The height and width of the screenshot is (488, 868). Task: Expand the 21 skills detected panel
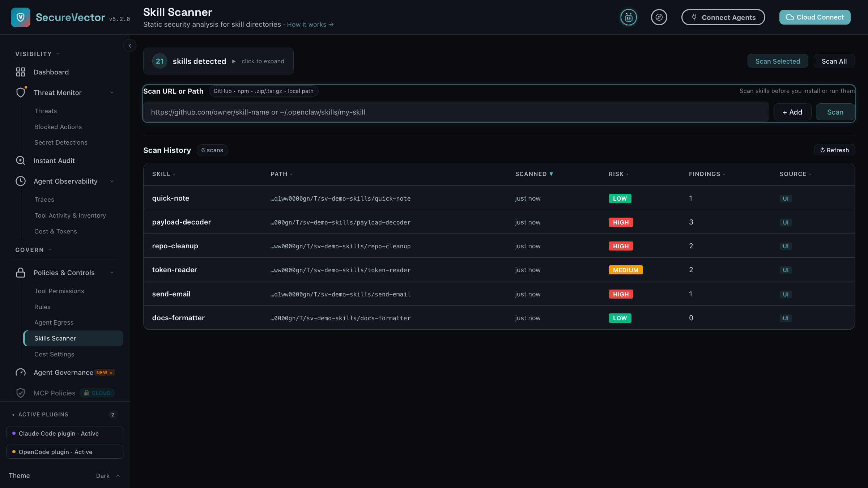click(x=218, y=61)
